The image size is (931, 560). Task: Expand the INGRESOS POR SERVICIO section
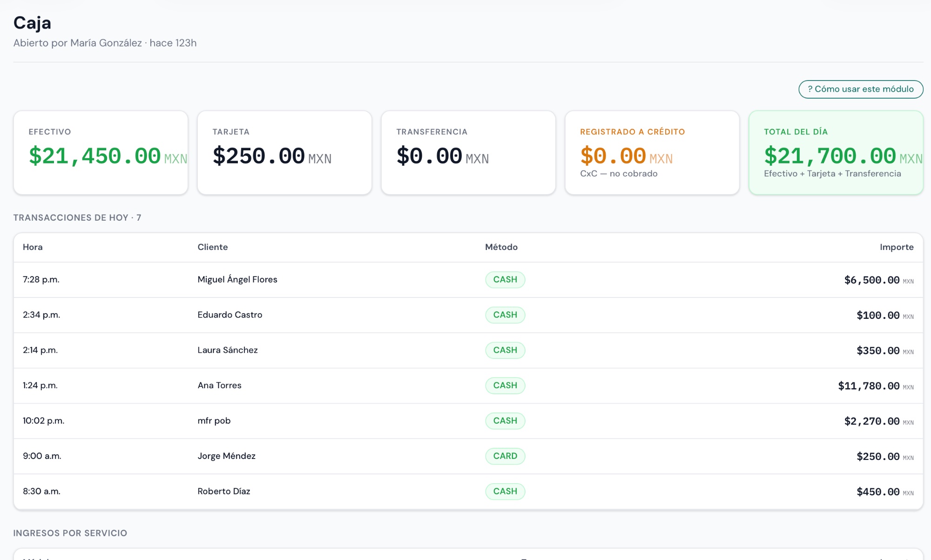[x=71, y=533]
